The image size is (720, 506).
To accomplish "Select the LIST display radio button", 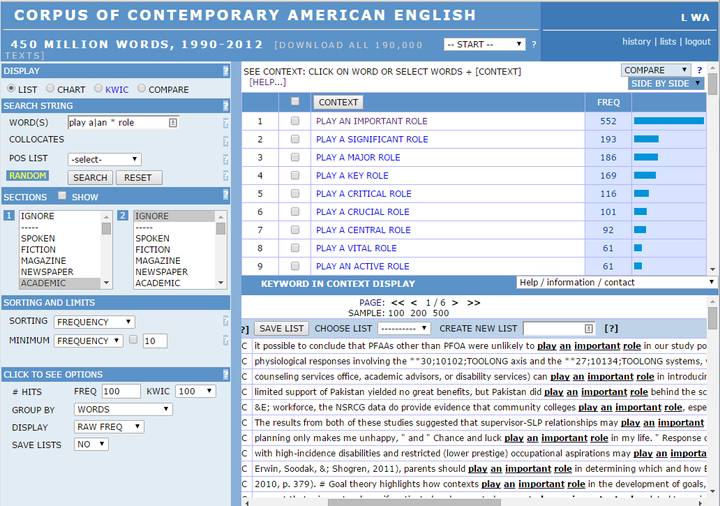I will pos(11,88).
